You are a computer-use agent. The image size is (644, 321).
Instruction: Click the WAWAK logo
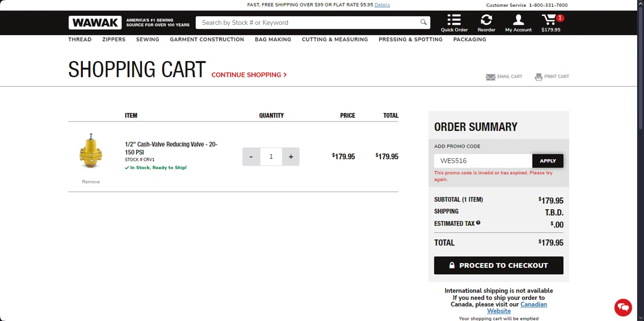click(x=95, y=23)
